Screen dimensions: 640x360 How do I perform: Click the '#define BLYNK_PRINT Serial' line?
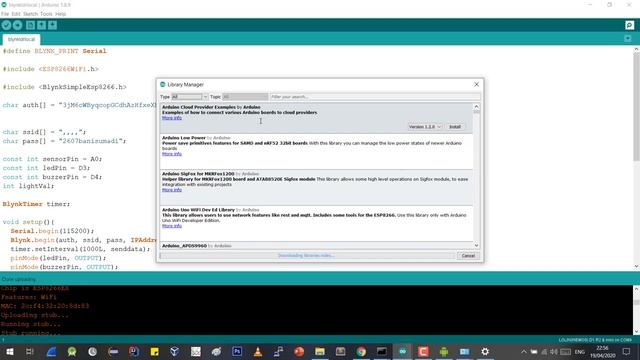(54, 51)
